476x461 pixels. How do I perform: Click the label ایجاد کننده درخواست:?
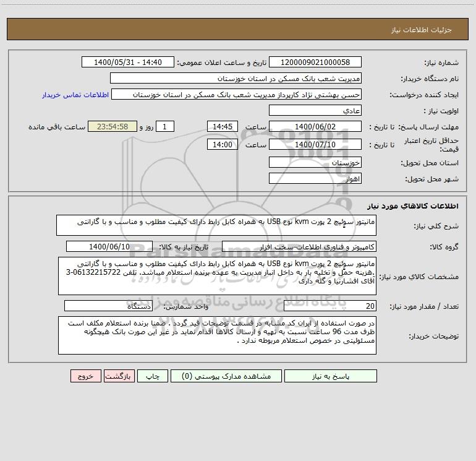pyautogui.click(x=424, y=95)
